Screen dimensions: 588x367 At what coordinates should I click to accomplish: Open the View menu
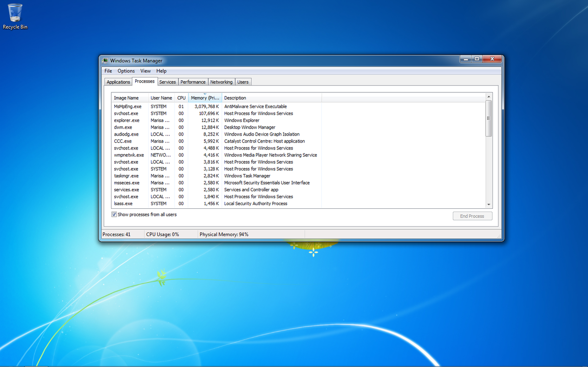pyautogui.click(x=145, y=71)
